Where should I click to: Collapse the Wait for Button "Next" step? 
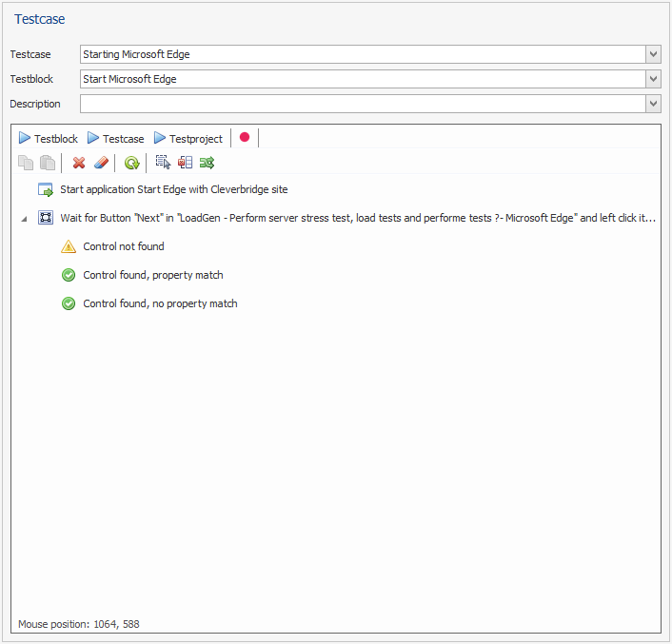coord(24,219)
